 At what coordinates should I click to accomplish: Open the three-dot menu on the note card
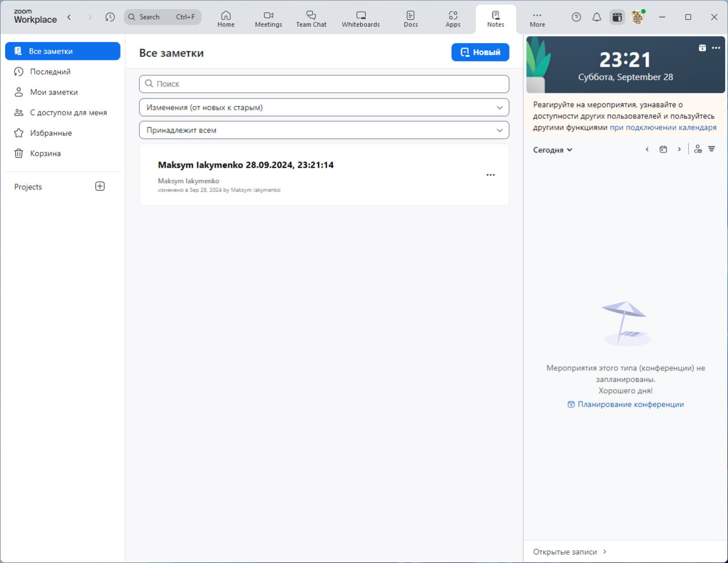491,175
